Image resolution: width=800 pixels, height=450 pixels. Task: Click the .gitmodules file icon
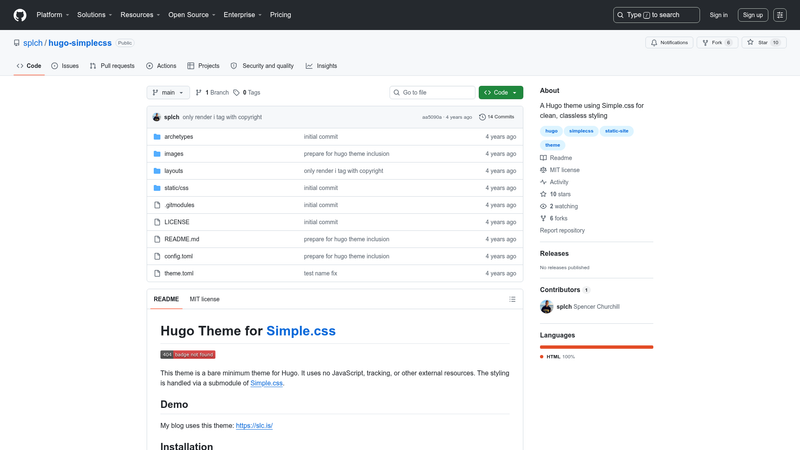pyautogui.click(x=157, y=205)
